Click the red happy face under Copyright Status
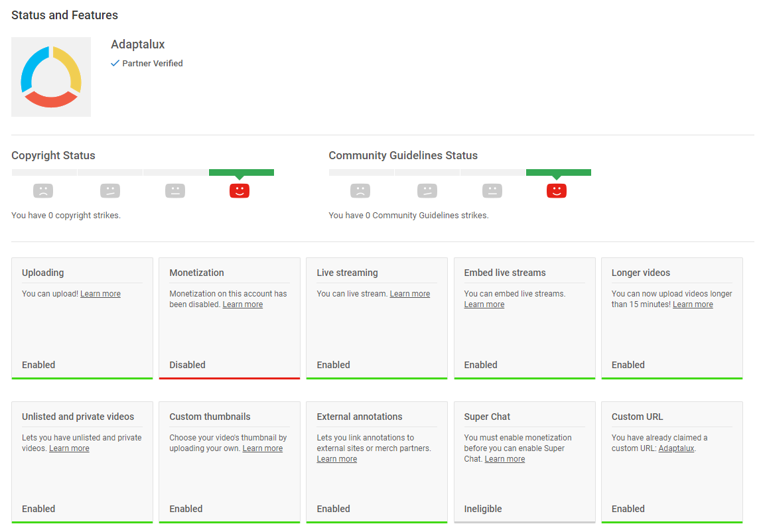761x532 pixels. [x=240, y=191]
